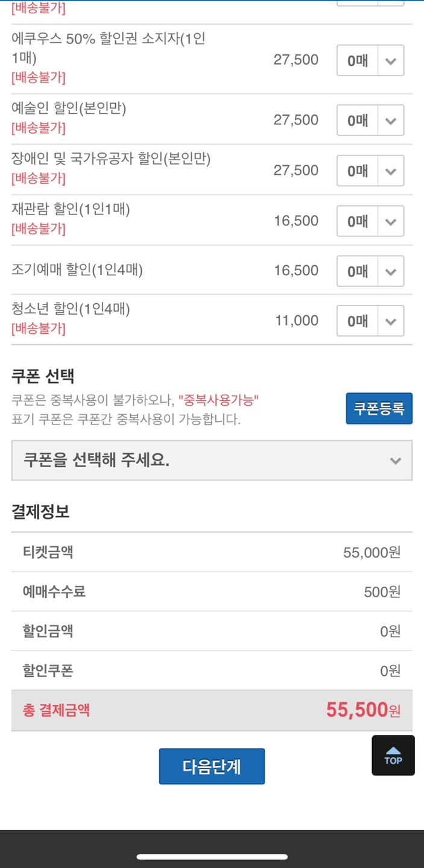424x868 pixels.
Task: Click the 티켓금액 row in 결제정보
Action: (212, 552)
